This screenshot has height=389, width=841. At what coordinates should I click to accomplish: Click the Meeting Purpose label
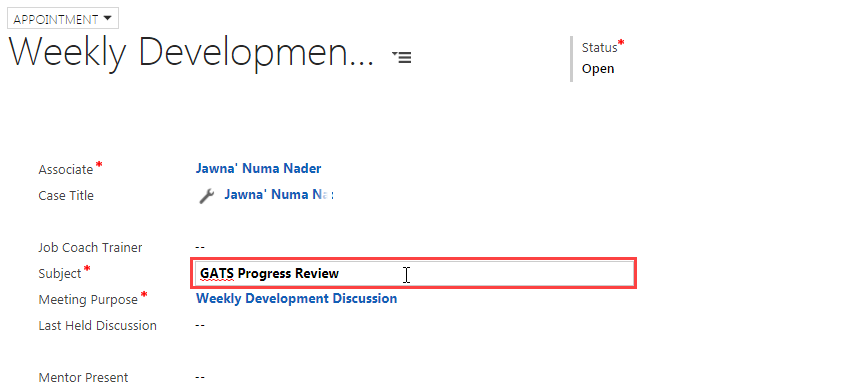[x=88, y=299]
